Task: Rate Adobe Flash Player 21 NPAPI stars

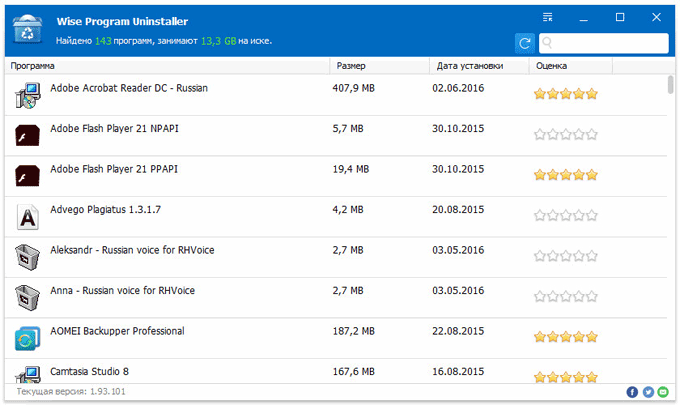Action: click(x=566, y=134)
